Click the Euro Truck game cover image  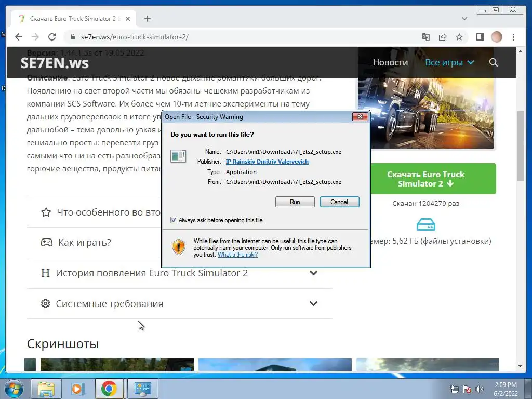(426, 114)
